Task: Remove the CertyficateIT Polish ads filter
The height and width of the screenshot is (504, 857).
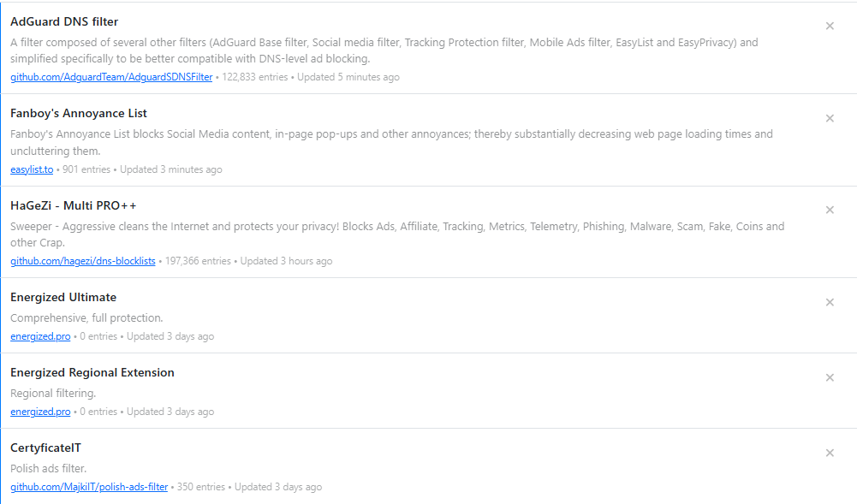Action: (x=830, y=453)
